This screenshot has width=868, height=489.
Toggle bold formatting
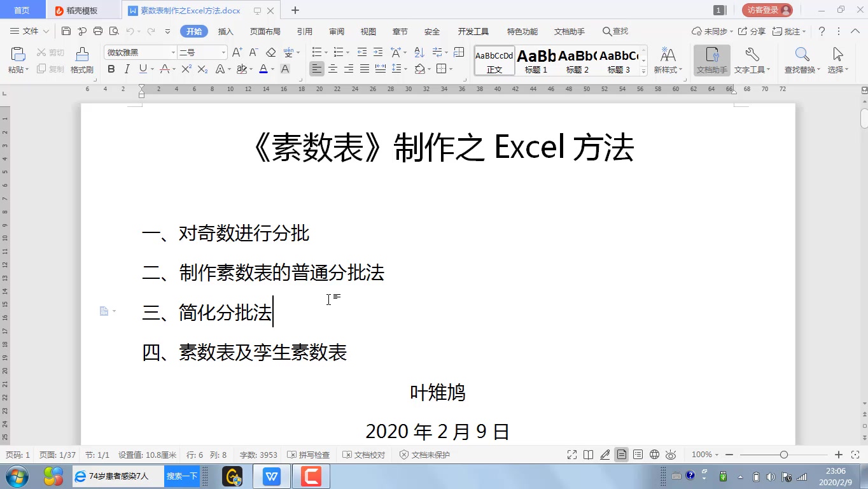111,69
